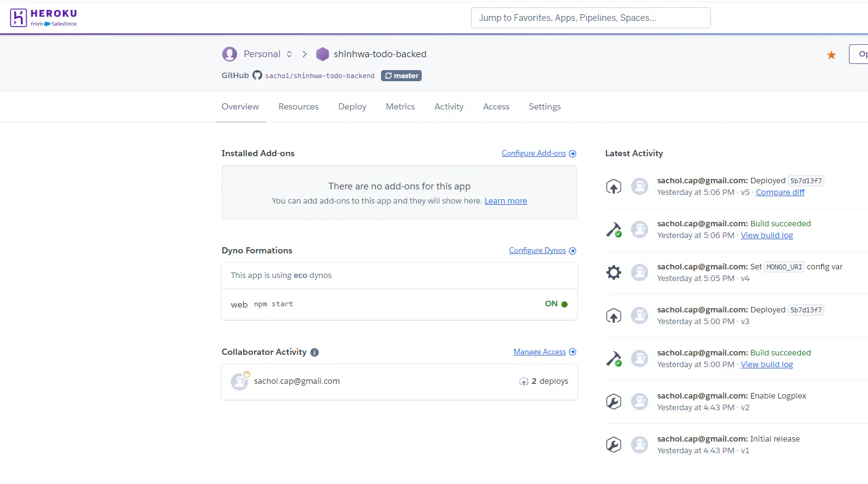
Task: Click the purple hexagon app icon
Action: point(323,54)
